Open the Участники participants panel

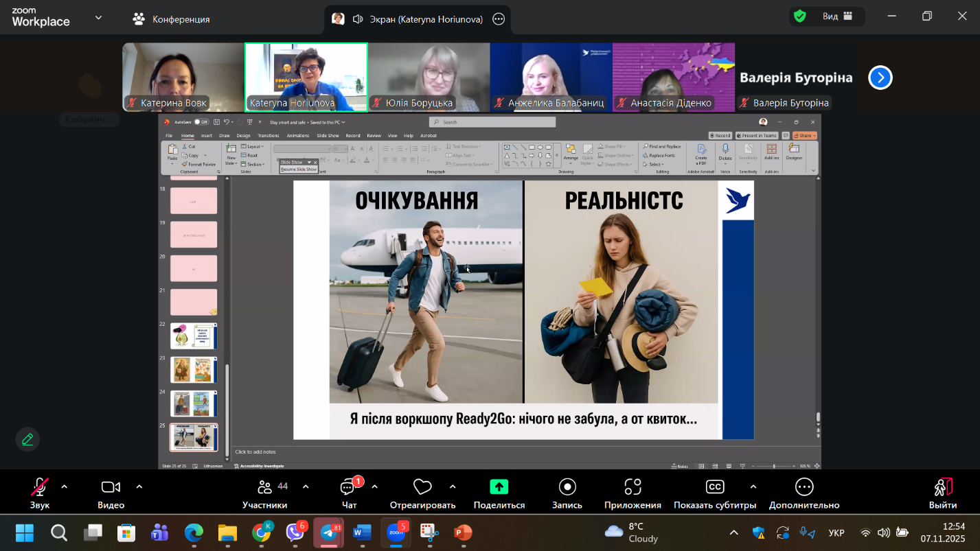[x=264, y=488]
